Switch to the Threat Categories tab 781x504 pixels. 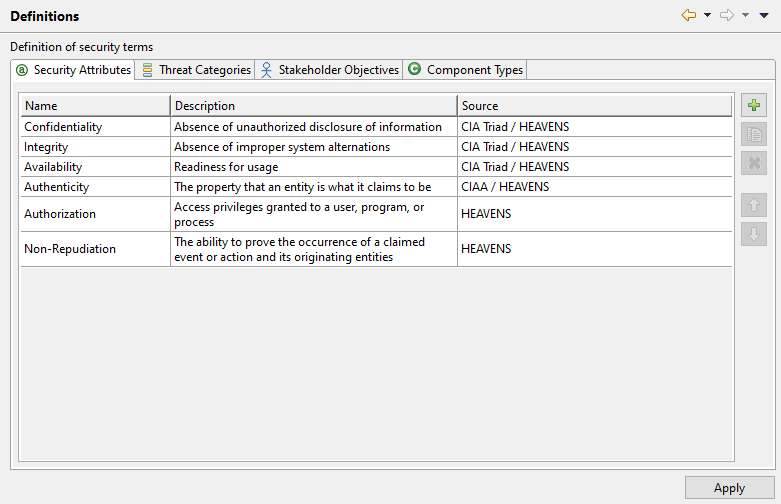pyautogui.click(x=197, y=70)
